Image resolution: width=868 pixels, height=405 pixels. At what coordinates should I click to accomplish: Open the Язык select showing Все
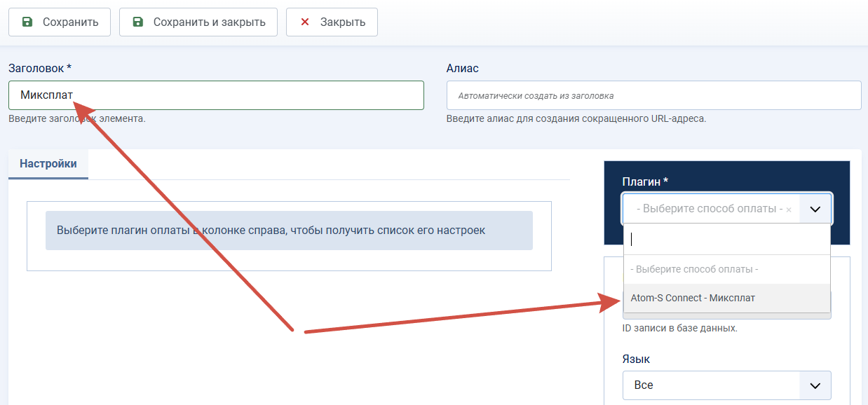tap(727, 385)
